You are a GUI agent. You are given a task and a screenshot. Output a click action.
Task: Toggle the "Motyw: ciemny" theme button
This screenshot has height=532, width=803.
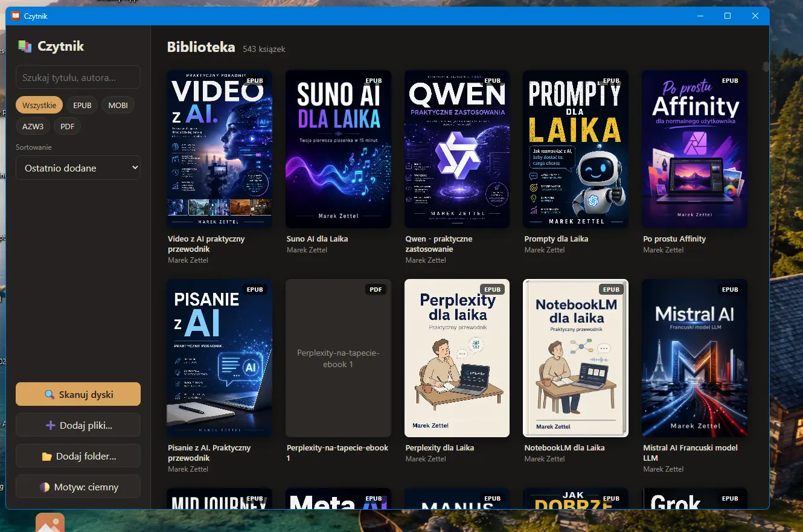(x=78, y=487)
